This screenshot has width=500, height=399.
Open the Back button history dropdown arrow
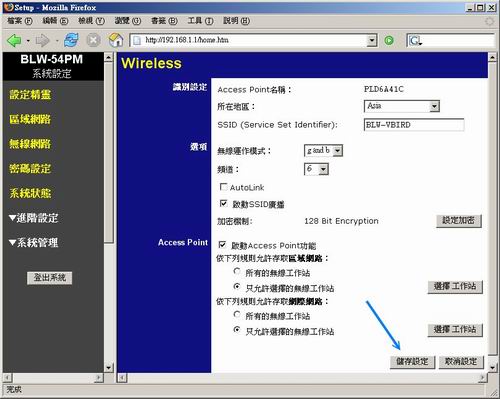click(28, 41)
